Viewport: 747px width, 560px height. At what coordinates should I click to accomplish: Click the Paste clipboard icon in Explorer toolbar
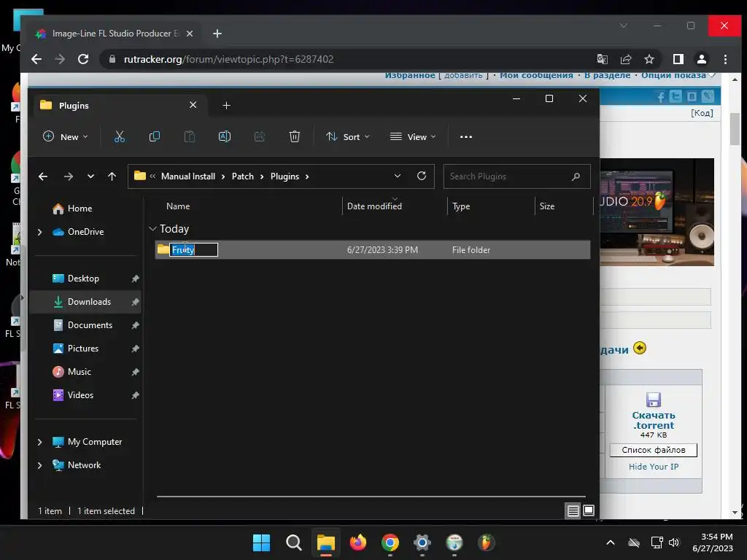pos(190,136)
